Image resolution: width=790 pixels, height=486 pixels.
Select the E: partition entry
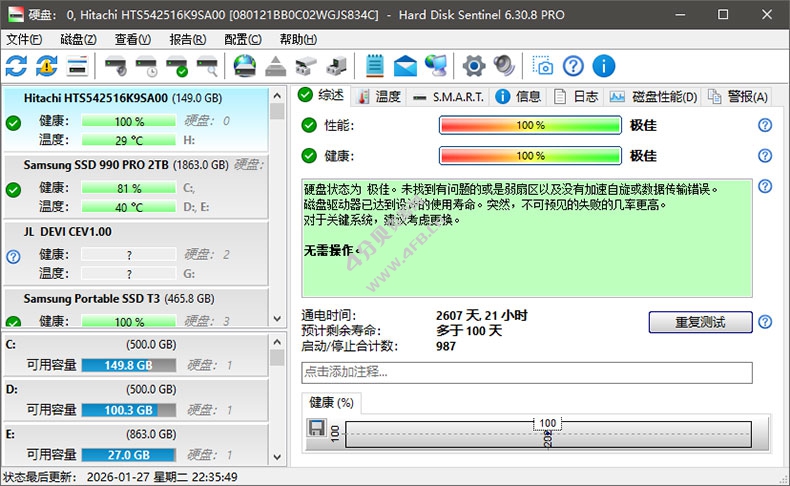[x=136, y=444]
